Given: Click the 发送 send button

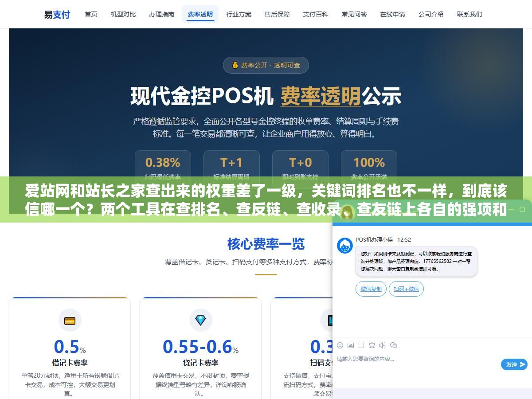Looking at the screenshot, I should click(514, 364).
